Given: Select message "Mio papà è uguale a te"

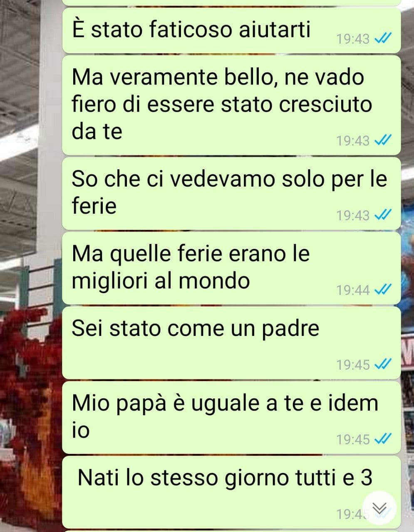Looking at the screenshot, I should (231, 417).
